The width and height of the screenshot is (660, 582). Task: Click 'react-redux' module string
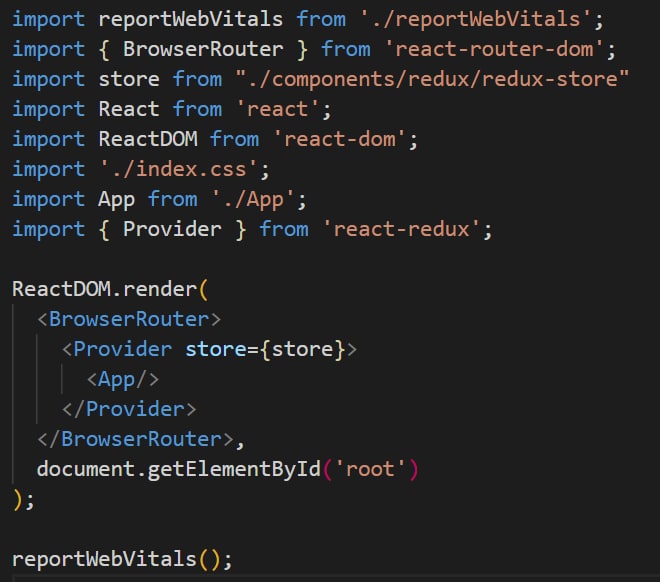[x=402, y=230]
